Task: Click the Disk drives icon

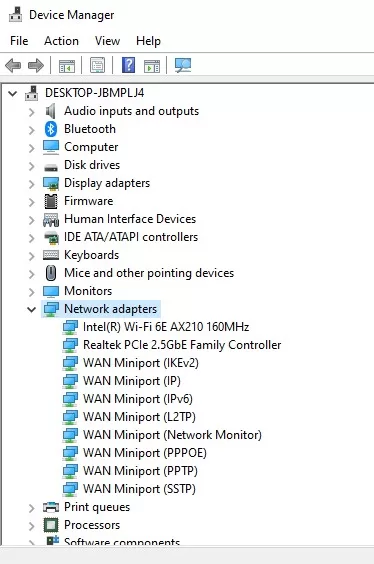Action: click(51, 167)
